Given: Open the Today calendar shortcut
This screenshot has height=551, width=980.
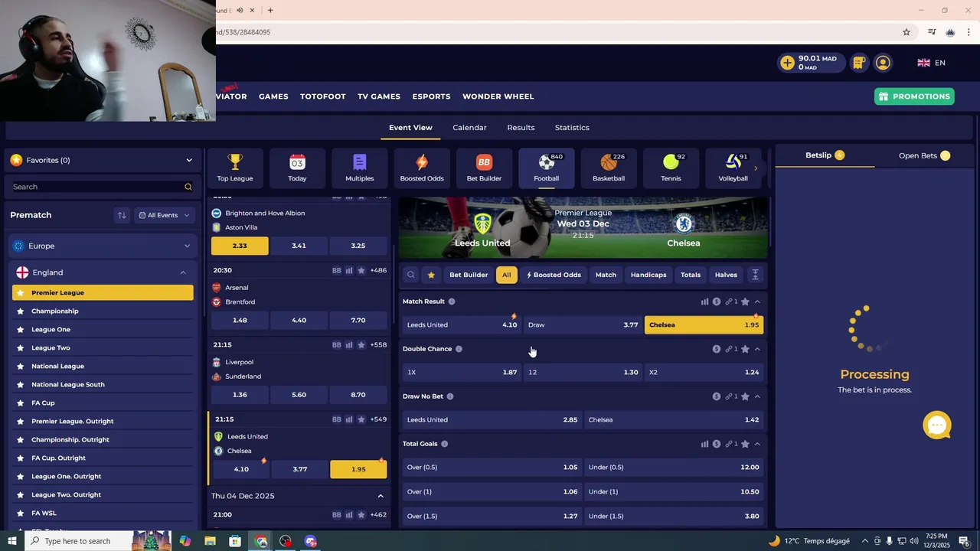Looking at the screenshot, I should (x=297, y=168).
